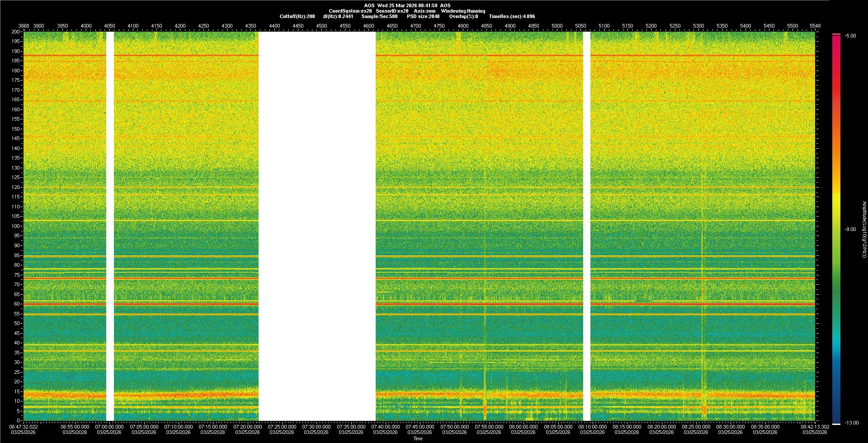Click the colorbar bottom marker at -13.00
Viewport: 868px width, 443px height.
click(x=836, y=424)
